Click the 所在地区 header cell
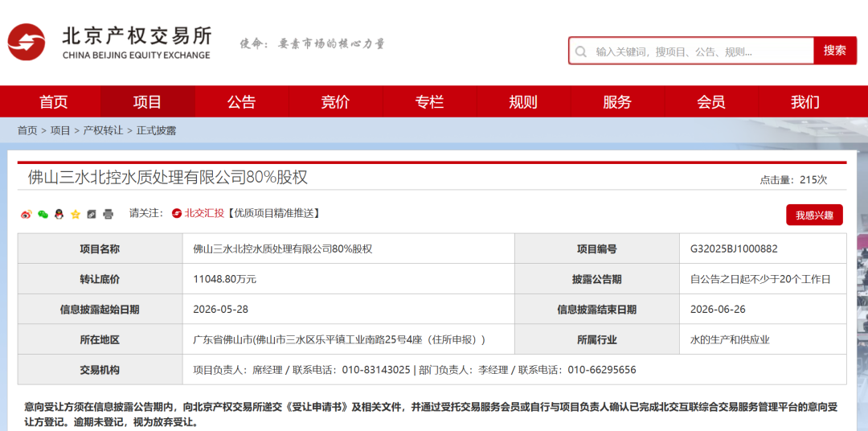 click(x=100, y=339)
